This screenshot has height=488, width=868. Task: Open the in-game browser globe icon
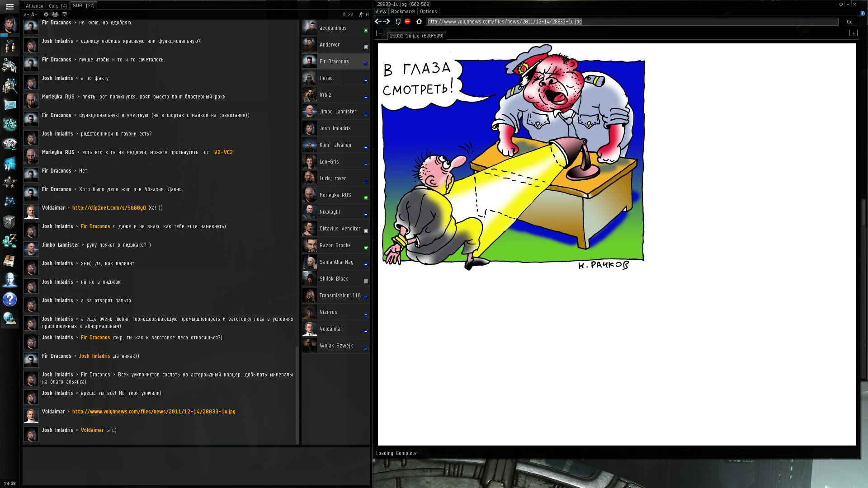(9, 319)
